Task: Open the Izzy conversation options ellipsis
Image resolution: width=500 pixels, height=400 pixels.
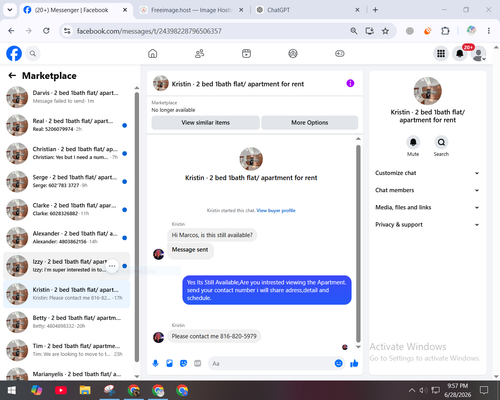Action: [x=112, y=266]
